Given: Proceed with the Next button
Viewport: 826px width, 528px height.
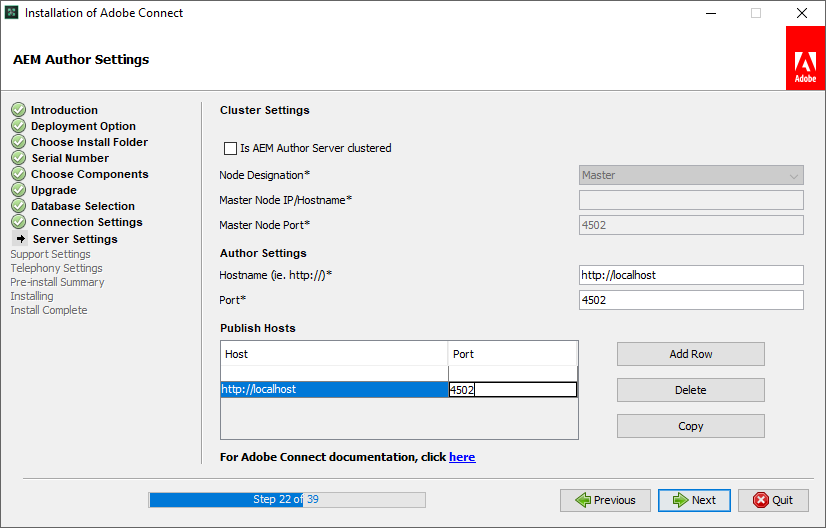Looking at the screenshot, I should coord(694,500).
